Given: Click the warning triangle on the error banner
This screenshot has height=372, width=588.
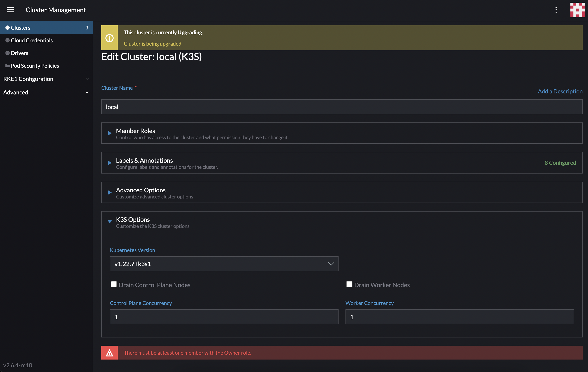Looking at the screenshot, I should [x=109, y=352].
